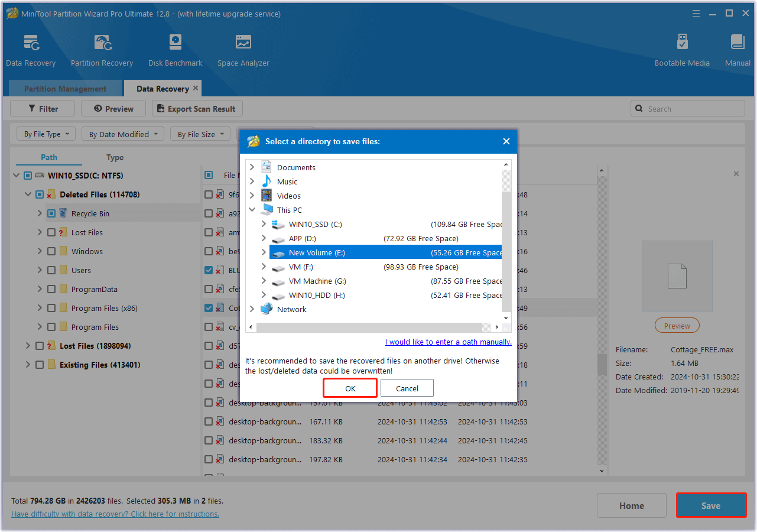Switch to the Path view tab
757x532 pixels.
point(49,157)
